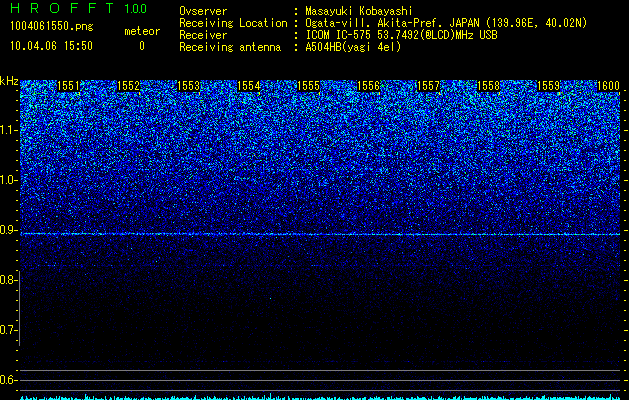Select the filename 1004061550.png
Image resolution: width=629 pixels, height=400 pixels.
52,26
